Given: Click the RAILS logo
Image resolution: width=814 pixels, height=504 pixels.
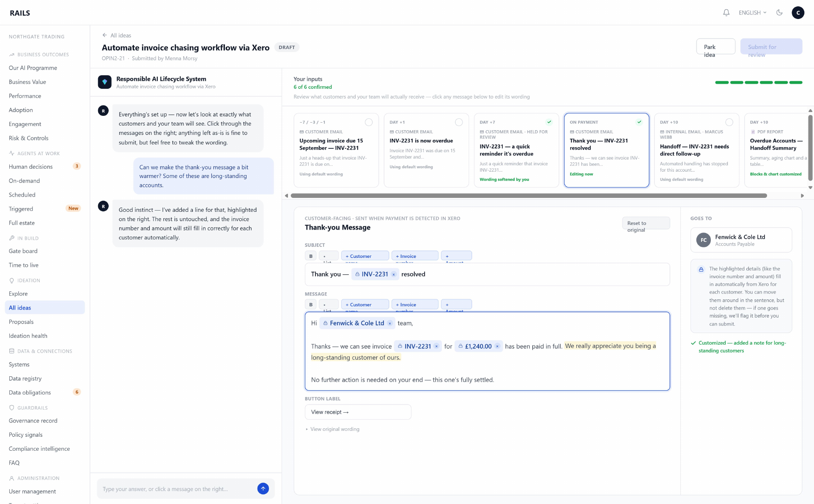Looking at the screenshot, I should click(20, 13).
